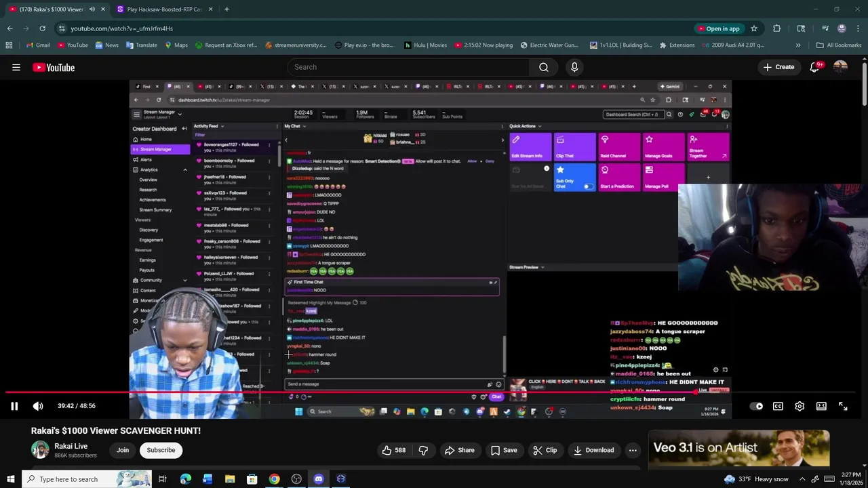The image size is (868, 488).
Task: Open Chrome three-dot menu
Action: tap(858, 28)
